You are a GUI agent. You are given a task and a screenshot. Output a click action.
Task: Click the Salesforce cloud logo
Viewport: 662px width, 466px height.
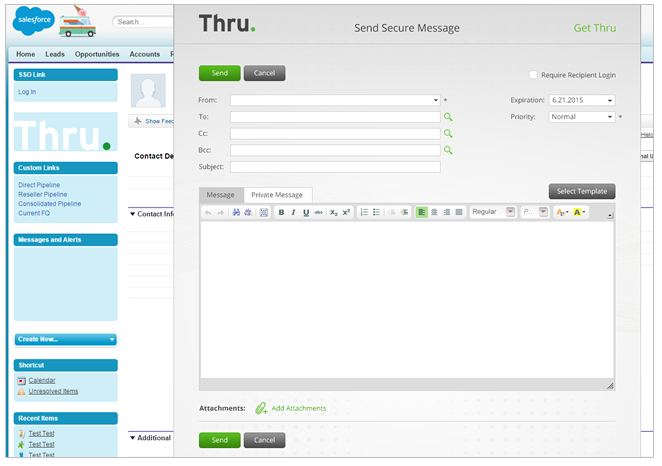pyautogui.click(x=33, y=20)
